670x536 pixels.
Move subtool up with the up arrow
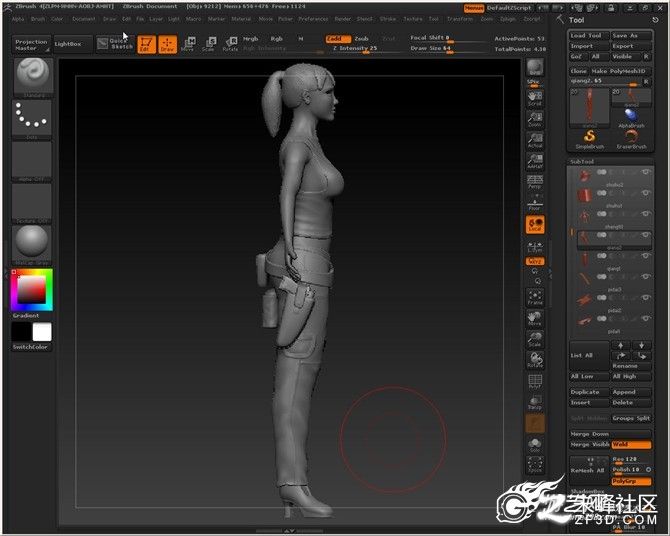[621, 345]
